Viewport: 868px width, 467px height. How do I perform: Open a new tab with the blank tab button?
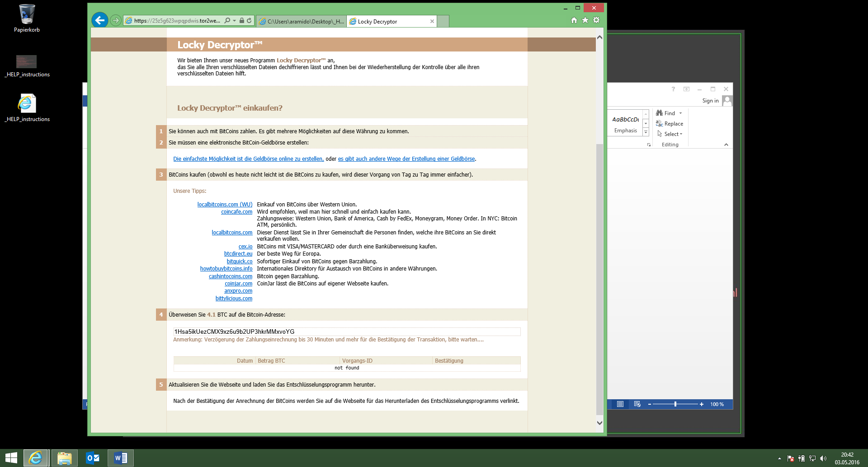point(443,21)
